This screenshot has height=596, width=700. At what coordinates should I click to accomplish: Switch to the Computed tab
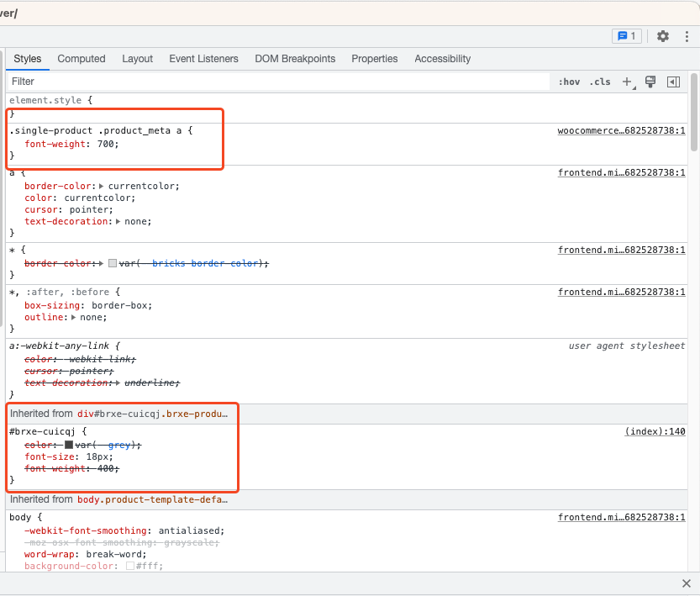[82, 59]
